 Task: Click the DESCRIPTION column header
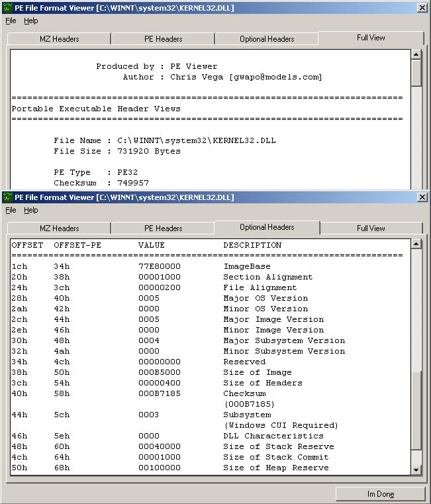[x=252, y=245]
